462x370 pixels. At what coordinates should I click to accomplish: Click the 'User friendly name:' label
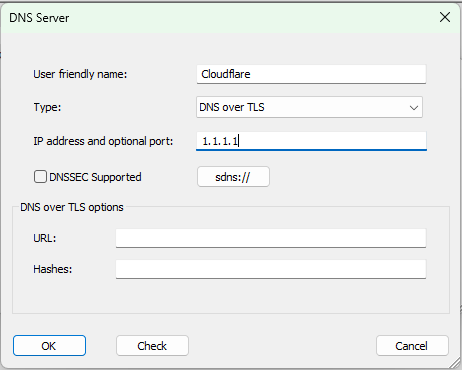pyautogui.click(x=80, y=74)
